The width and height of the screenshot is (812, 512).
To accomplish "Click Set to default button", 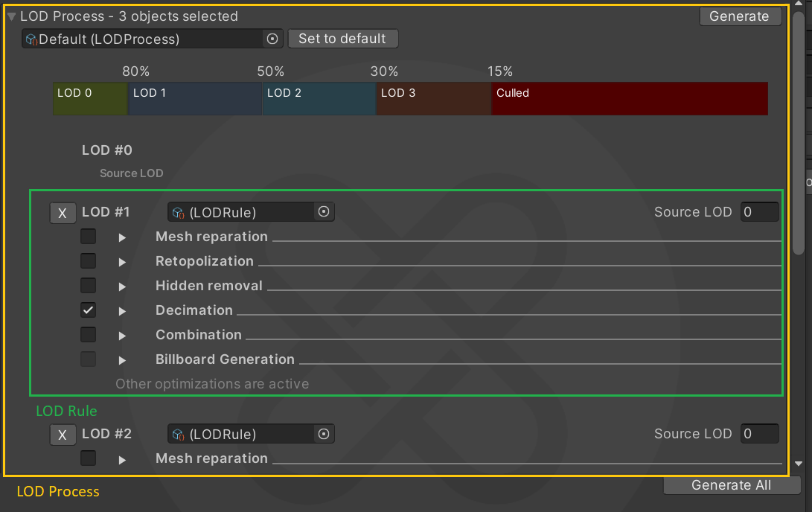I will coord(342,39).
